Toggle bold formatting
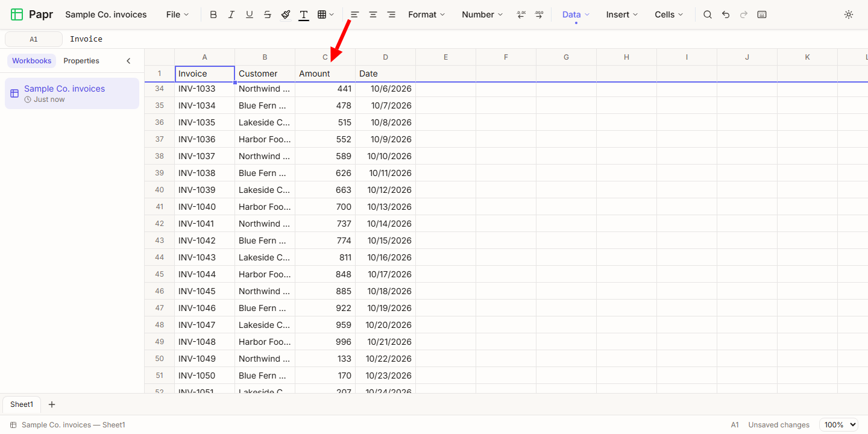Viewport: 868px width, 434px height. tap(213, 14)
